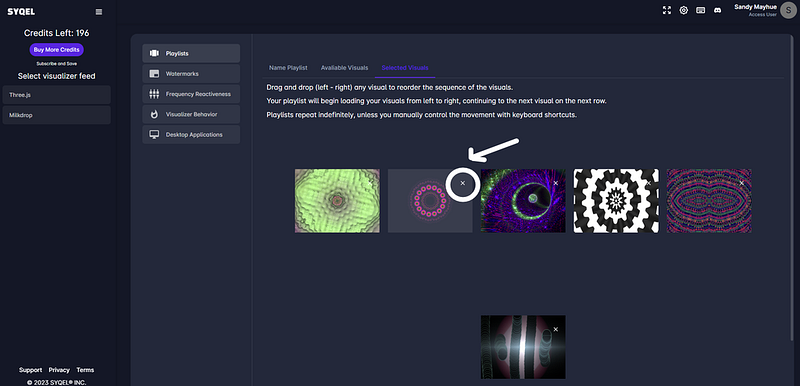Open keyboard shortcuts icon in header

click(x=701, y=10)
